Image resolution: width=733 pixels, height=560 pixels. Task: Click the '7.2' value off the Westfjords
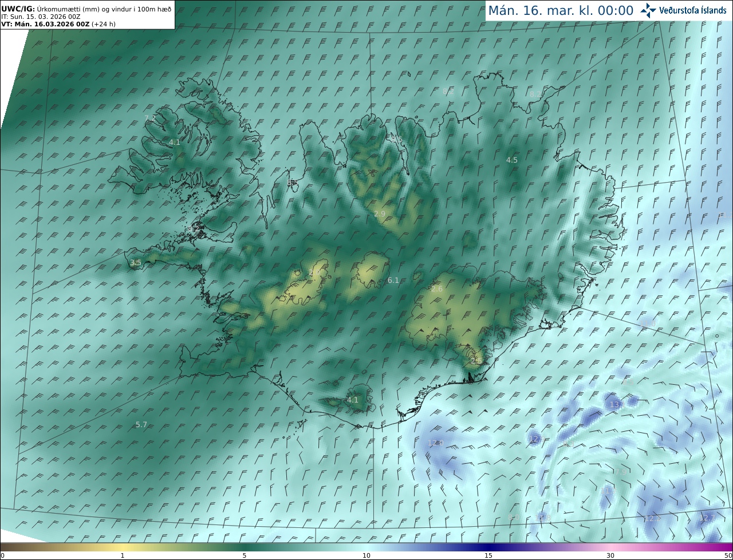(x=150, y=118)
